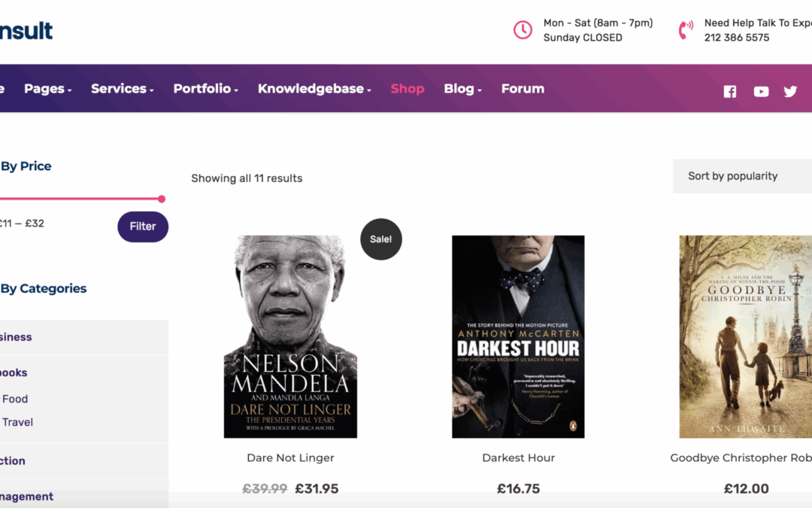Apply the price Filter button
This screenshot has height=508, width=812.
click(143, 227)
